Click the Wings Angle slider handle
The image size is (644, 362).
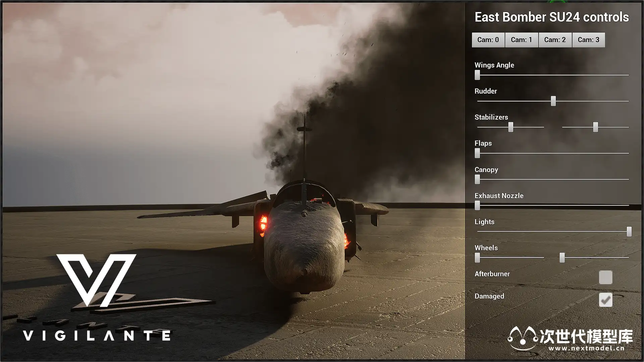(x=477, y=75)
